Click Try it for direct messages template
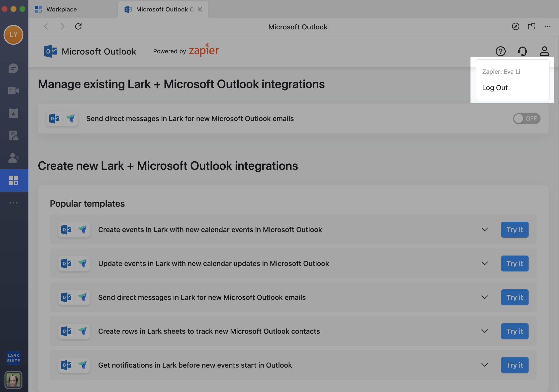This screenshot has height=392, width=559. point(515,297)
